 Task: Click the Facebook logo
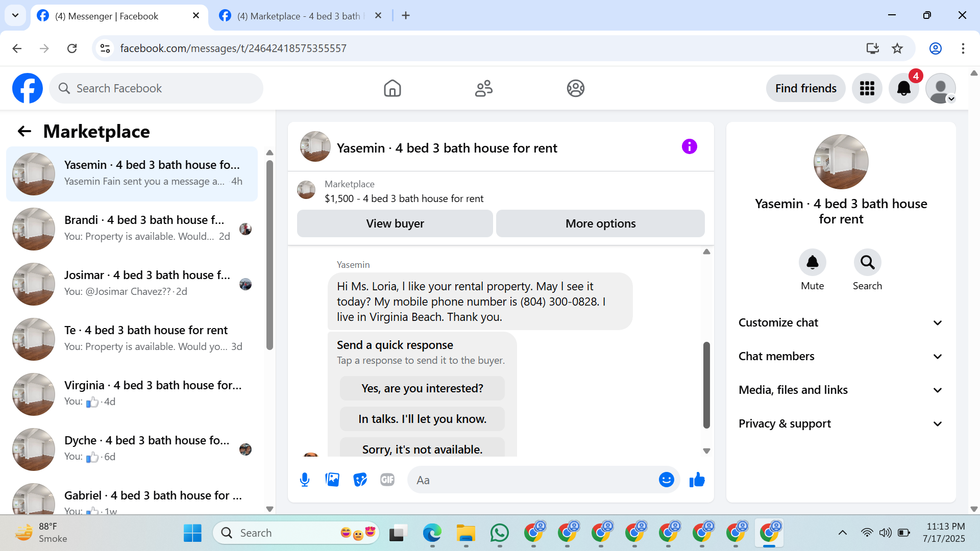(x=28, y=88)
